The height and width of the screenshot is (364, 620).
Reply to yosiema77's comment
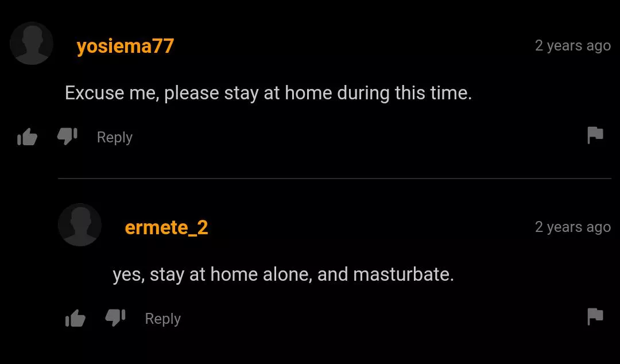(x=115, y=137)
